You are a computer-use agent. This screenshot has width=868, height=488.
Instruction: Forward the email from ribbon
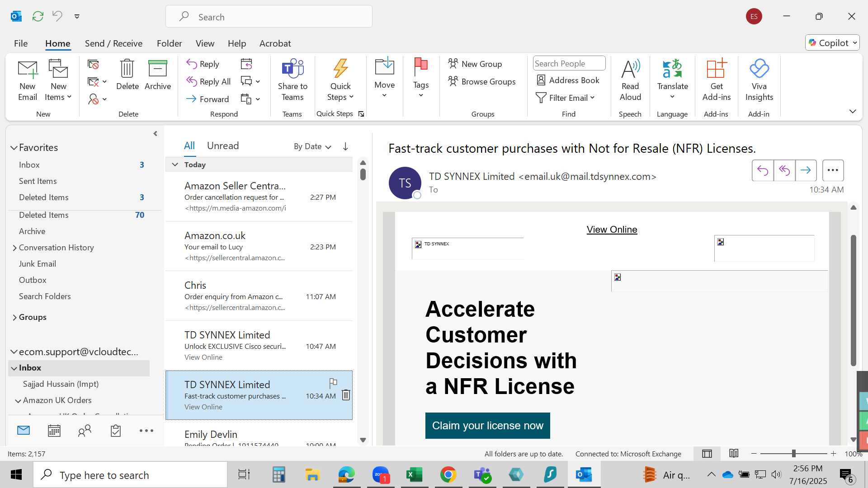[208, 99]
